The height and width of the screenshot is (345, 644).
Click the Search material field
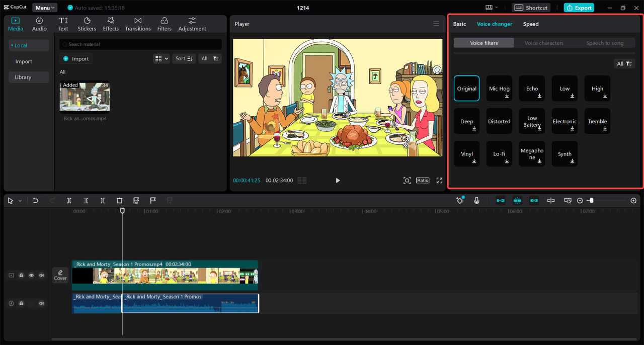tap(140, 44)
